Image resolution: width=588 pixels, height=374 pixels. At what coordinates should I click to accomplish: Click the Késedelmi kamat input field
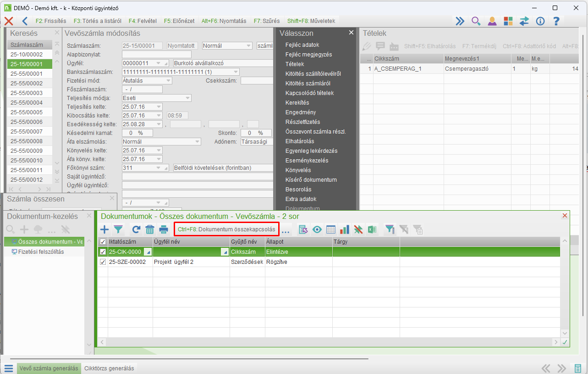(137, 133)
